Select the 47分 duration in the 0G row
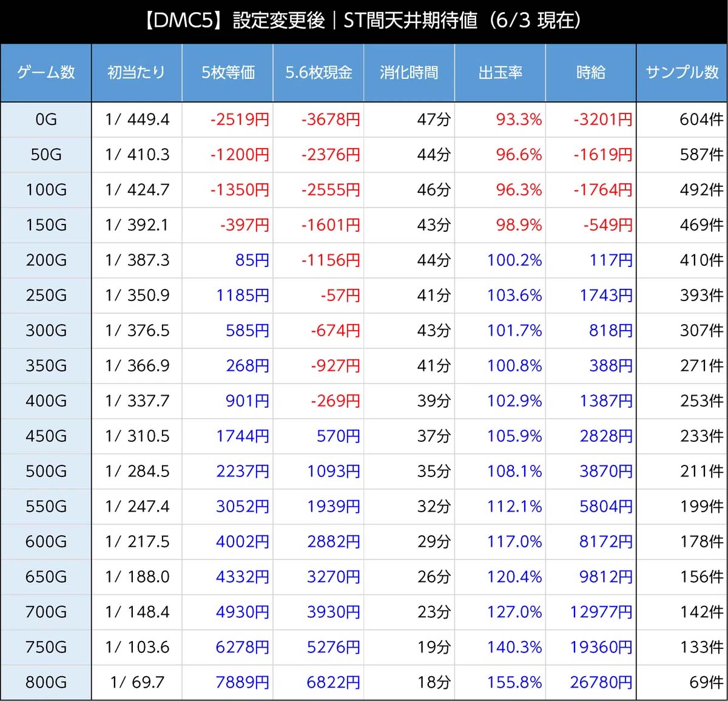This screenshot has width=728, height=701. pos(434,120)
